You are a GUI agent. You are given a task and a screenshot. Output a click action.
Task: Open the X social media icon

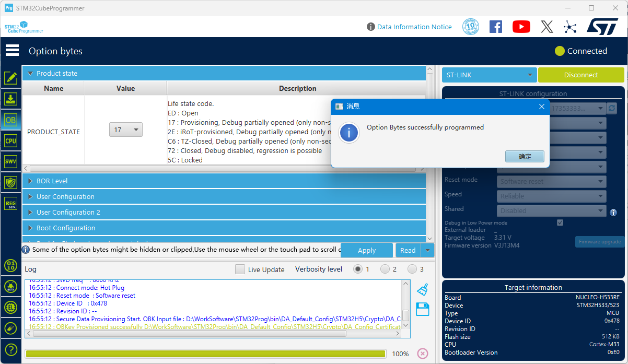point(546,27)
